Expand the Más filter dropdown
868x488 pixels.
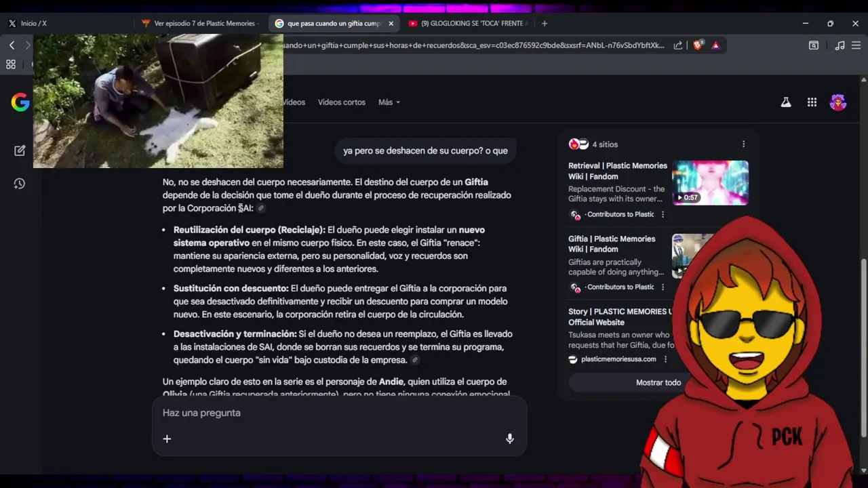(x=389, y=102)
